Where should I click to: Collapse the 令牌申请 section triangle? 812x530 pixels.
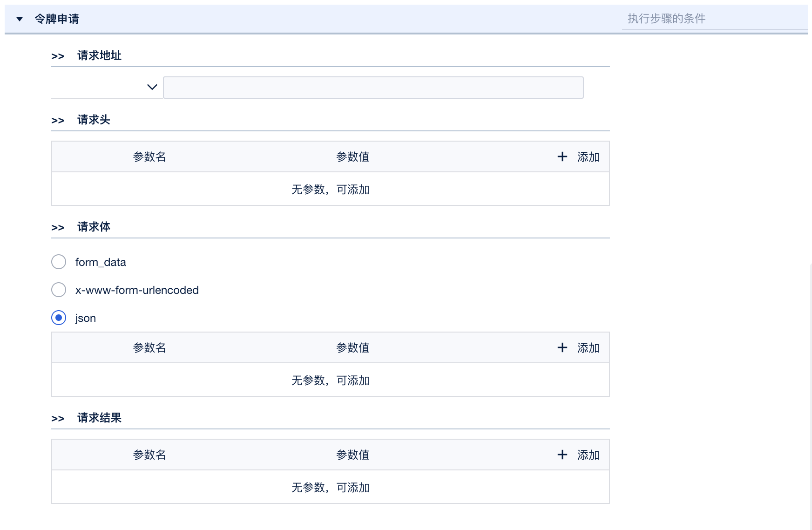(20, 19)
